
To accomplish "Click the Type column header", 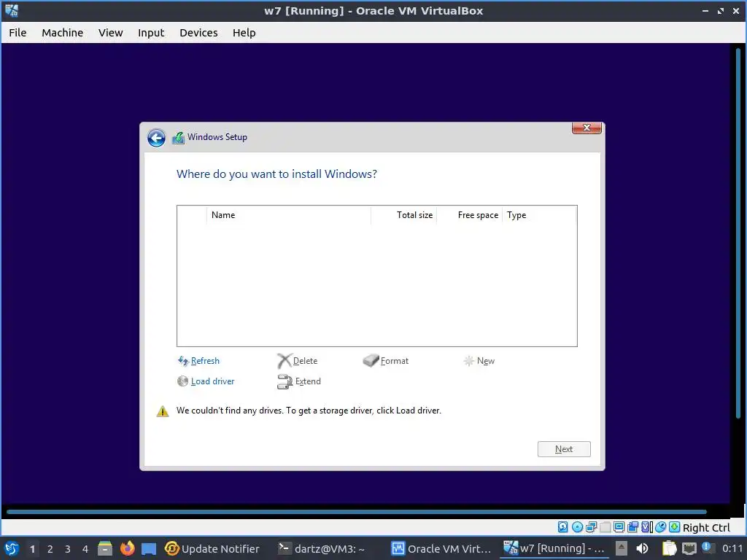I will click(x=539, y=215).
